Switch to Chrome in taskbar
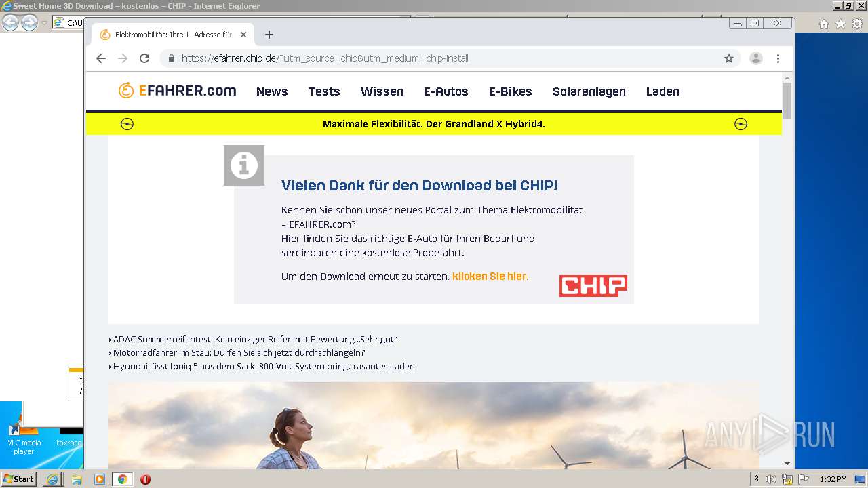Screen dimensions: 868x488 pos(123,479)
